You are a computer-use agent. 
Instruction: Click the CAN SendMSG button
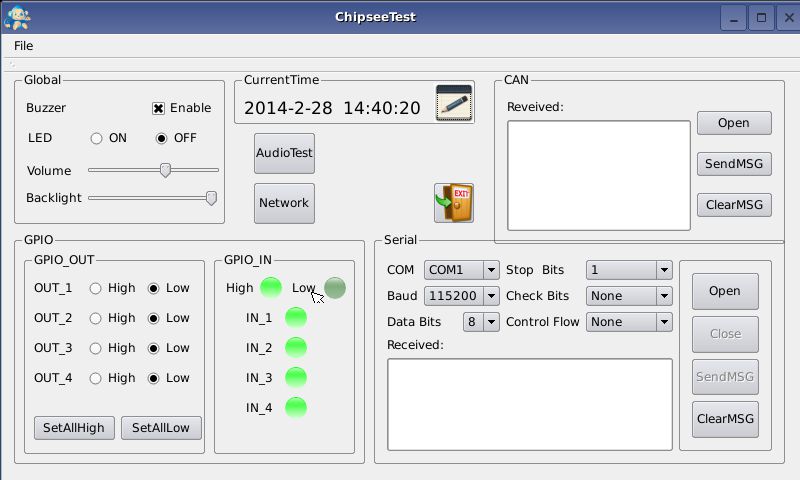[x=734, y=164]
